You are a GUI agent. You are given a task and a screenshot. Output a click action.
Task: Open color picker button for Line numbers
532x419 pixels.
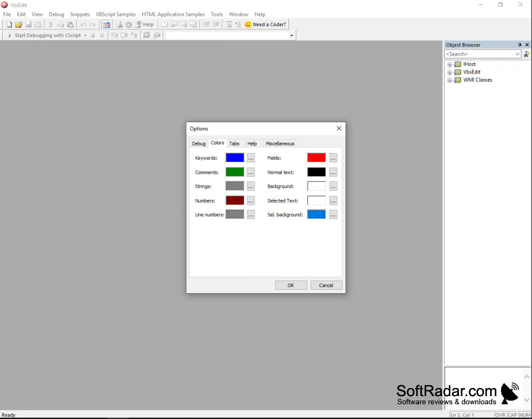[x=251, y=215]
